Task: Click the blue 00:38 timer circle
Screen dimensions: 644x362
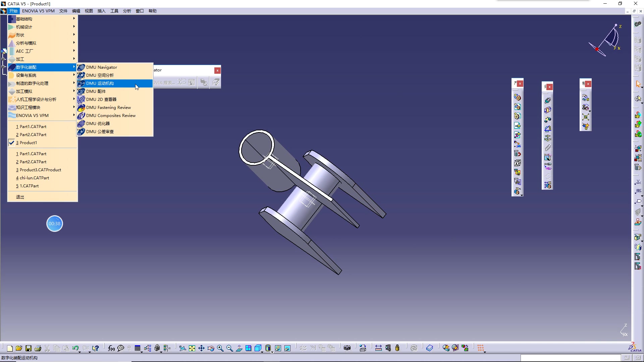Action: point(55,224)
